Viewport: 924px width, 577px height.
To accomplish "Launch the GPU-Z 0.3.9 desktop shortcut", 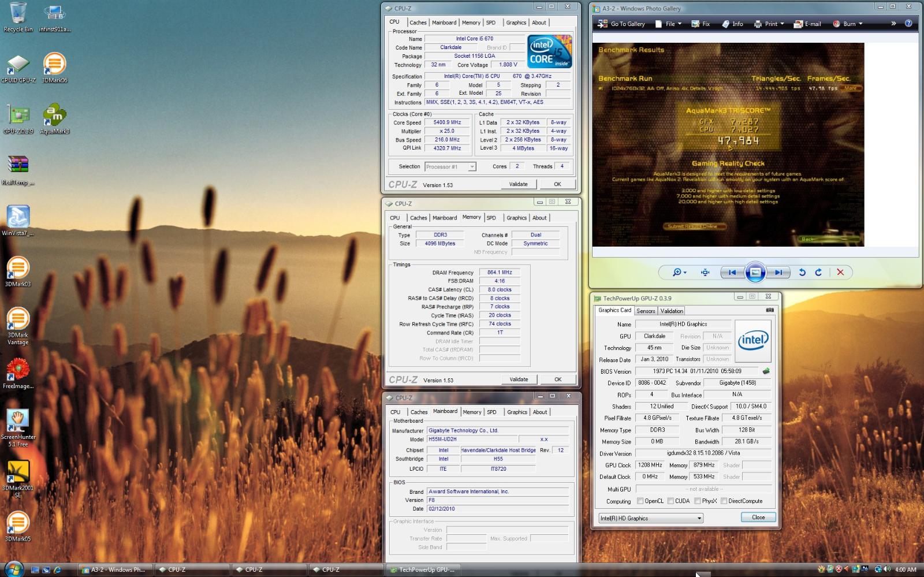I will 18,119.
